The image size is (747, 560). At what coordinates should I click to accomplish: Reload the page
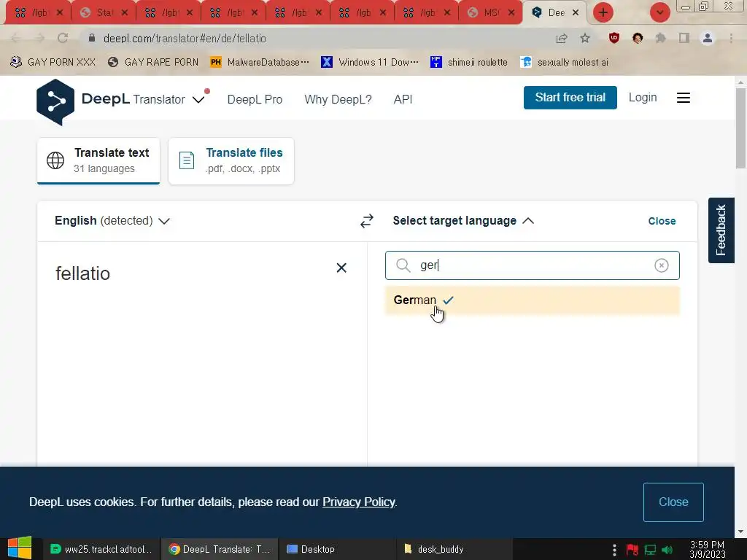(63, 38)
